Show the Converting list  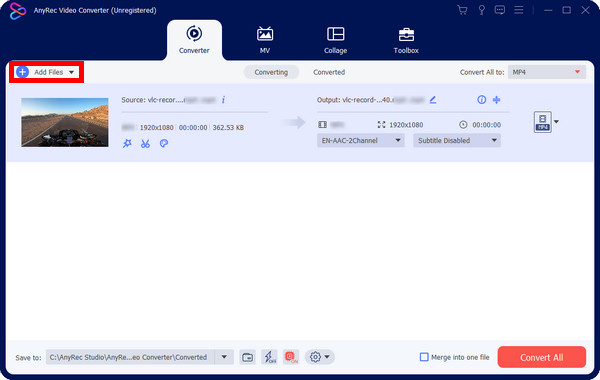271,72
